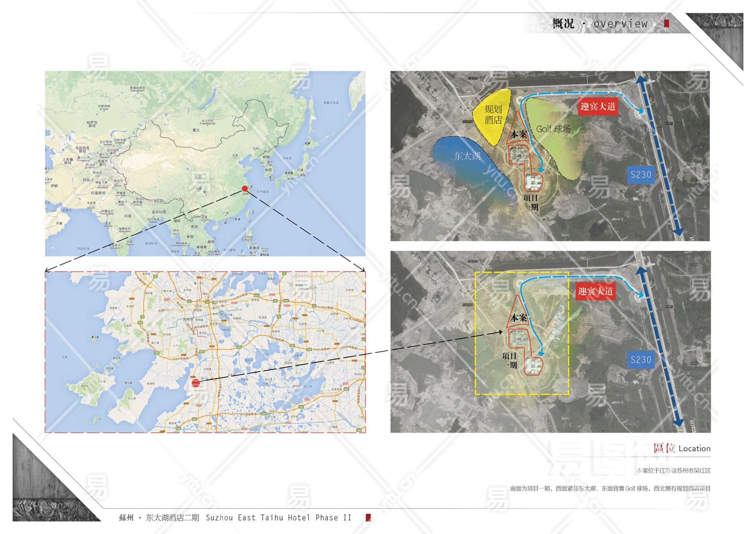
Task: Click the 项目一期 label in upper aerial
Action: [x=530, y=202]
